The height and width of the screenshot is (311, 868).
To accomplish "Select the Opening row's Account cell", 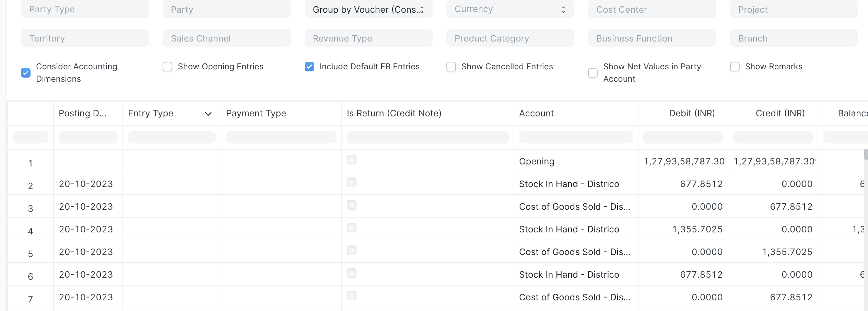I will coord(576,161).
